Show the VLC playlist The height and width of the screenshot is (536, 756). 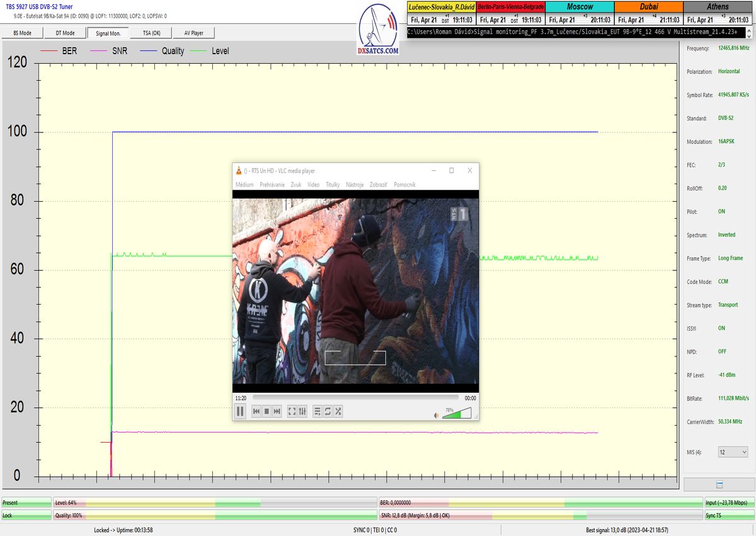click(318, 411)
